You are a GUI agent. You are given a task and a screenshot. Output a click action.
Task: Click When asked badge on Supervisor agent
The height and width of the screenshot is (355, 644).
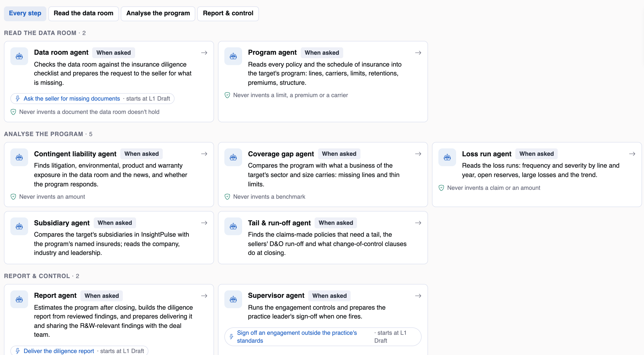329,296
